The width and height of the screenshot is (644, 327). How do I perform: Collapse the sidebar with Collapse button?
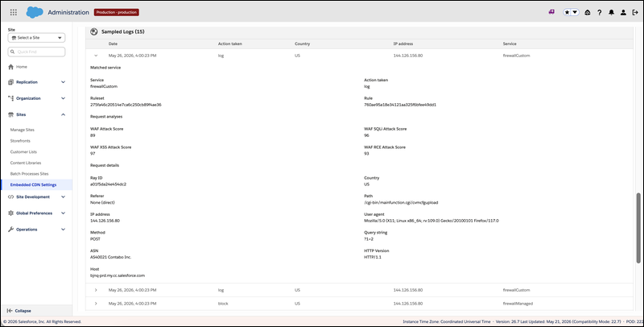tap(19, 311)
